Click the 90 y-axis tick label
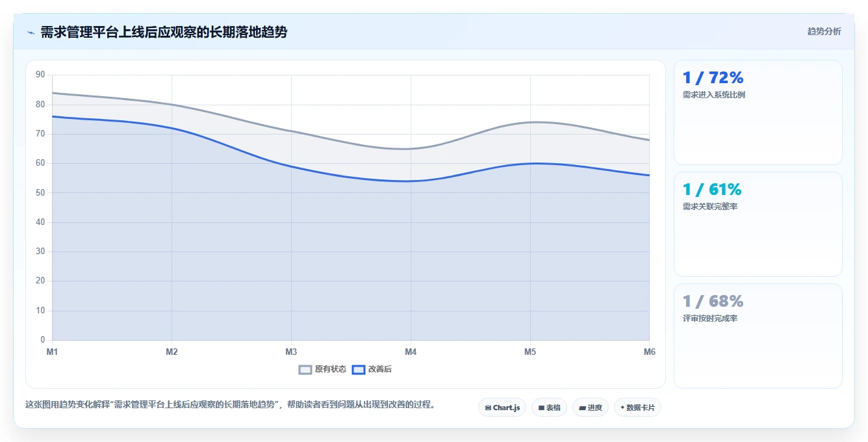Screen dimensions: 868x442 click(x=40, y=75)
